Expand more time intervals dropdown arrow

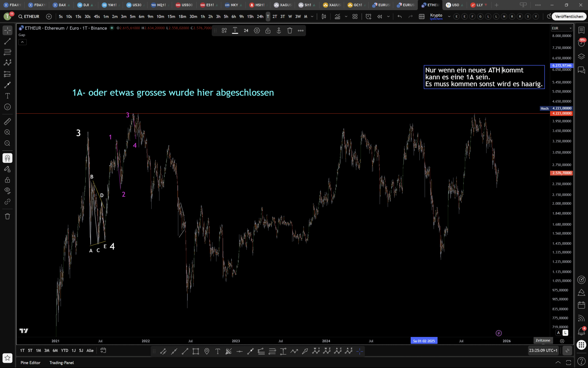312,16
